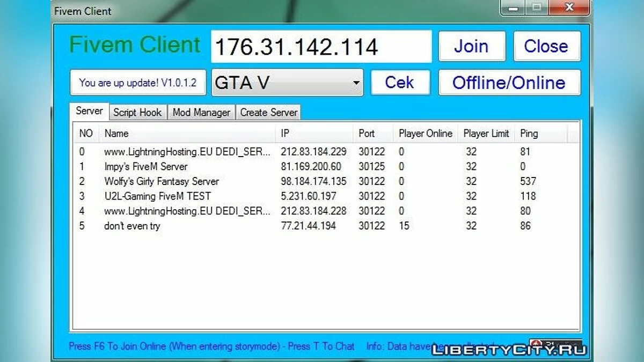Viewport: 644px width, 362px height.
Task: Select Impy's FiveM Server row
Action: pos(326,167)
